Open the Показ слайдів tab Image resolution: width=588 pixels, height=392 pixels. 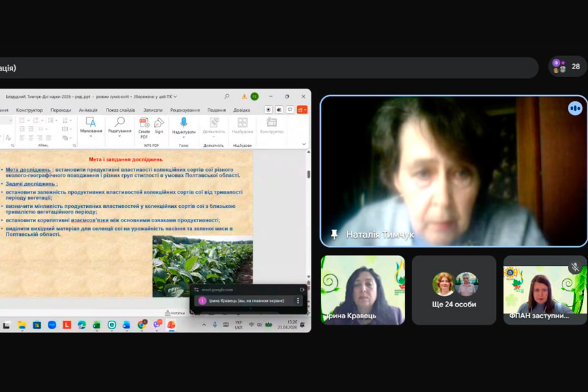pos(120,110)
